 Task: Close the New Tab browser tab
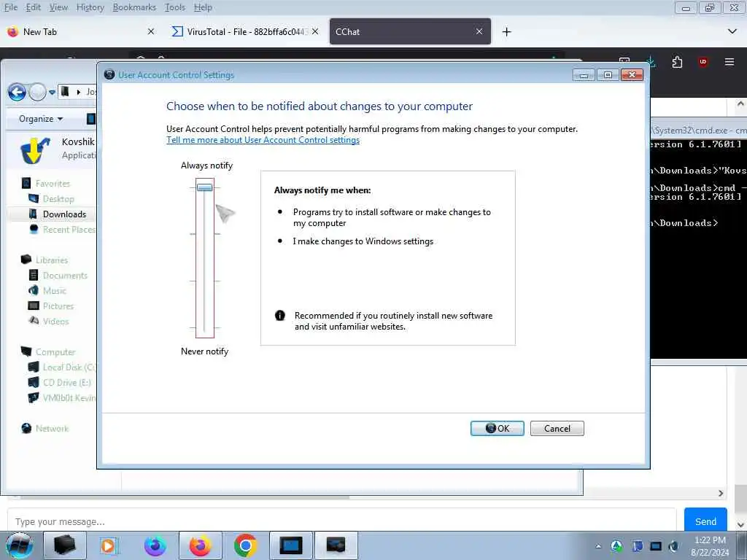[151, 31]
